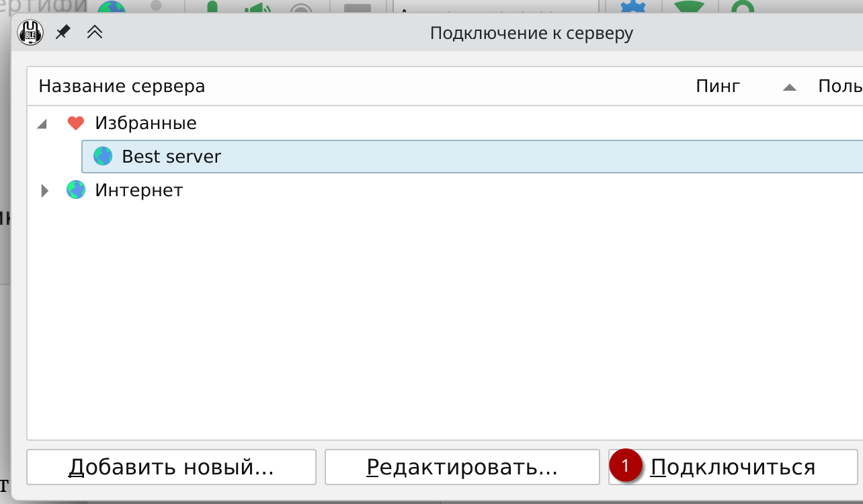Toggle the pin window icon in titlebar
The image size is (863, 504).
(63, 32)
